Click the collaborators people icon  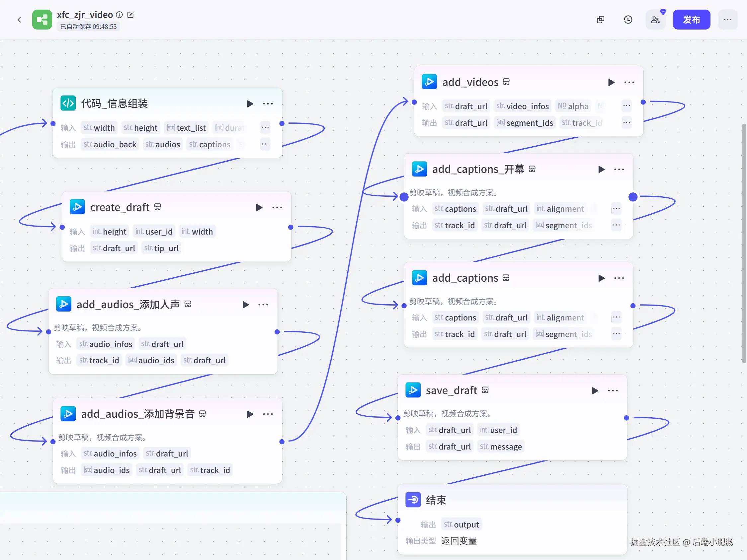pyautogui.click(x=655, y=20)
